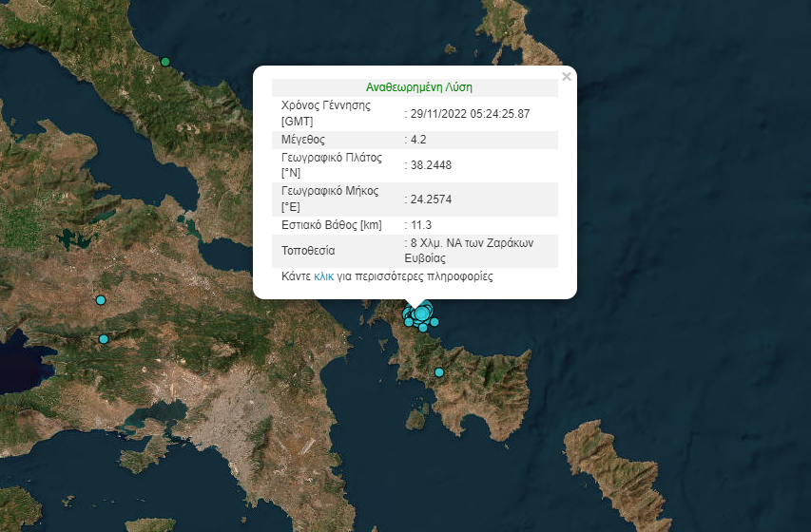This screenshot has width=811, height=532.
Task: Select the upper cyan marker on the western mainland
Action: [x=100, y=301]
